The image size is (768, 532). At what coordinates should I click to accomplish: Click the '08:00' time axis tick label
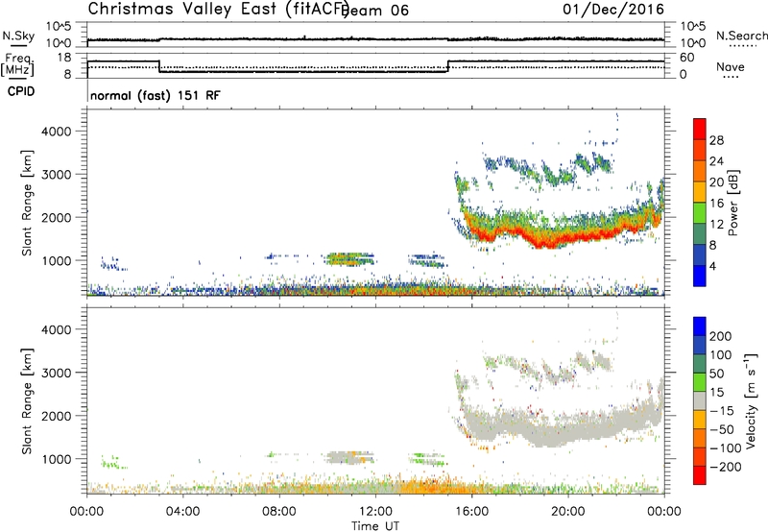[279, 512]
